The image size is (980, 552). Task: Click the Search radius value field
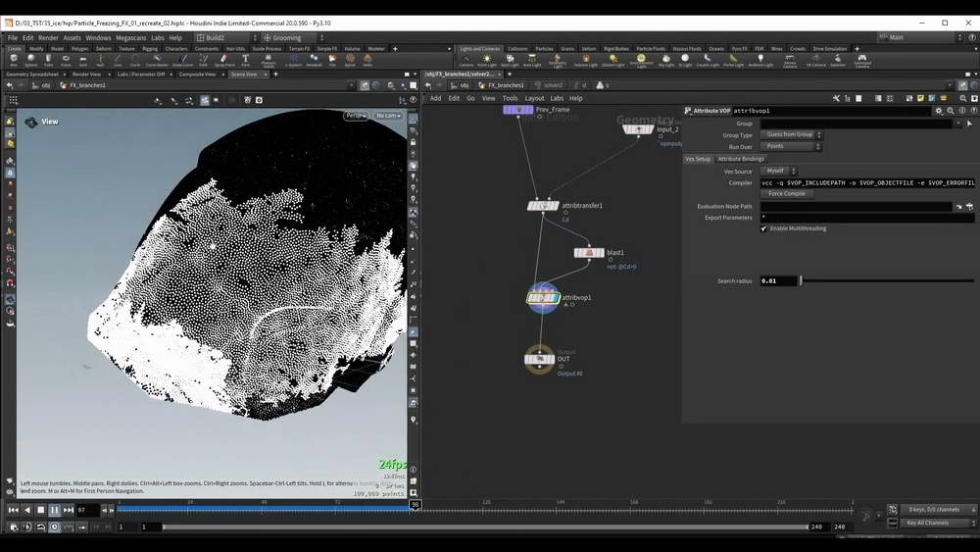[778, 280]
